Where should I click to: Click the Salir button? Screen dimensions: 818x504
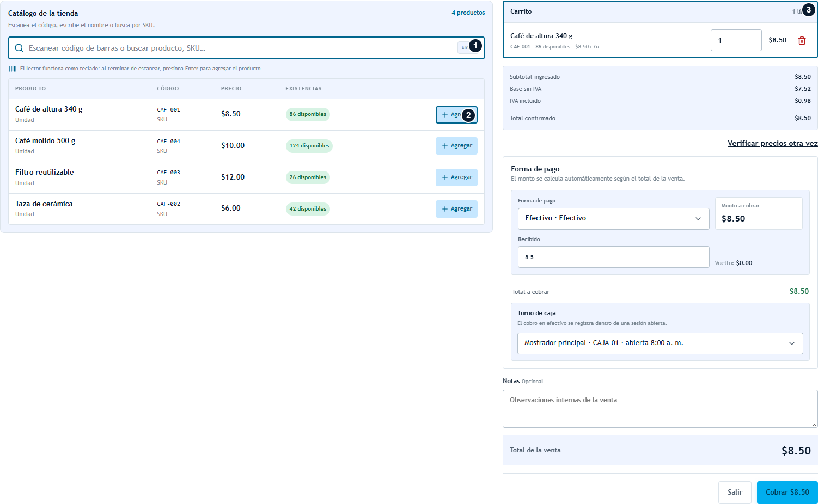click(735, 492)
